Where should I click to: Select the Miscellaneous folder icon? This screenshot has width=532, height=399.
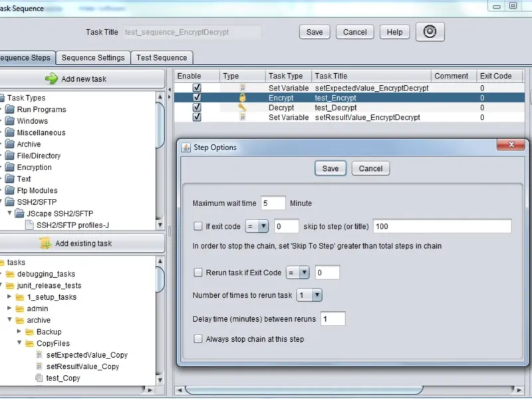tap(10, 132)
